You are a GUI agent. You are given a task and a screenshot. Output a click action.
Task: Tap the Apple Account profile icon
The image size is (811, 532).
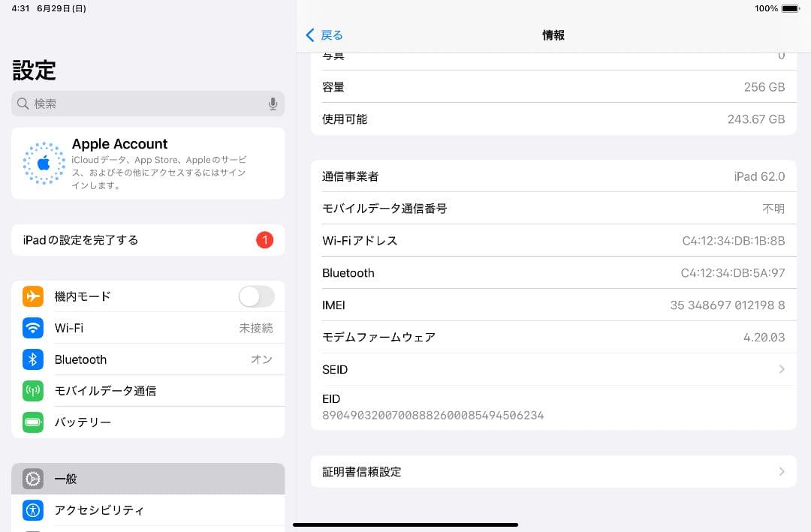44,163
